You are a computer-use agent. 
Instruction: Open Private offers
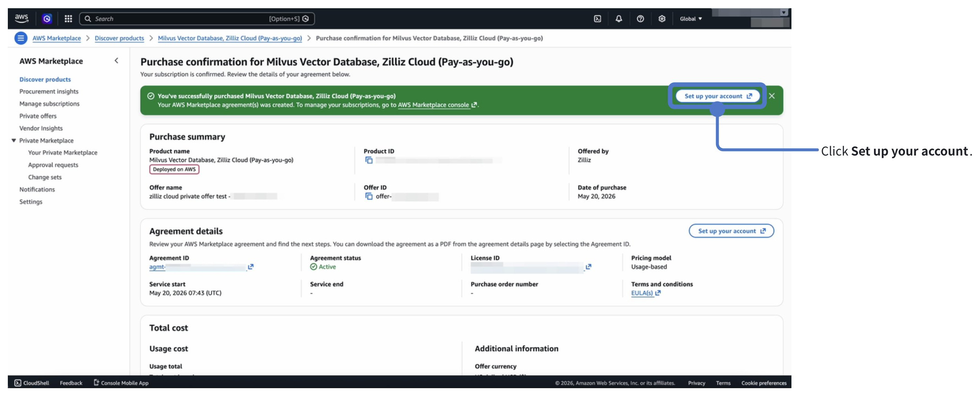click(38, 116)
